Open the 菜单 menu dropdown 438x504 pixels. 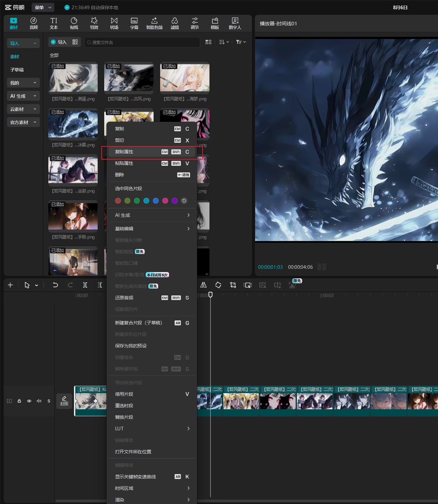tap(43, 7)
